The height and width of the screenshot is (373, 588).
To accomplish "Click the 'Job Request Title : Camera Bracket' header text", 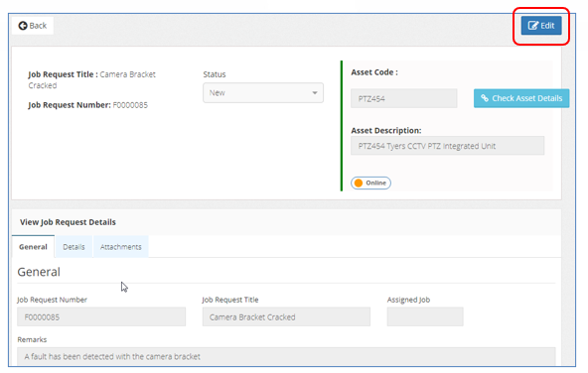I will pos(91,74).
